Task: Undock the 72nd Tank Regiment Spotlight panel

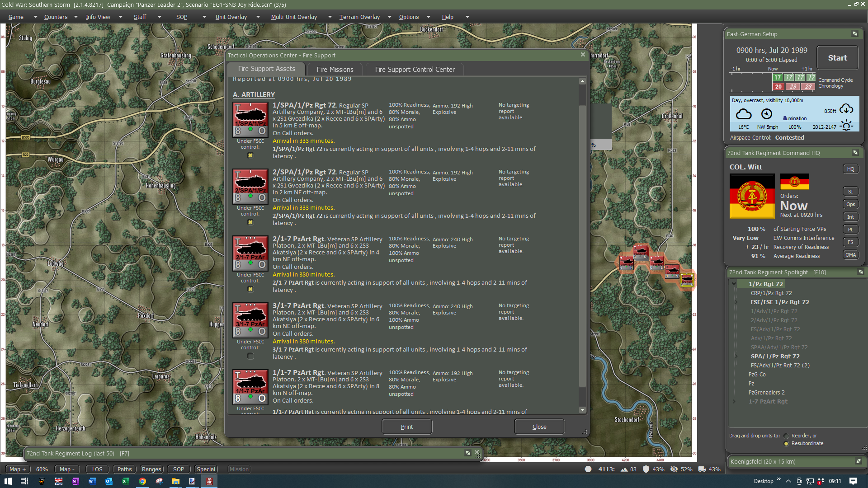Action: [x=860, y=272]
